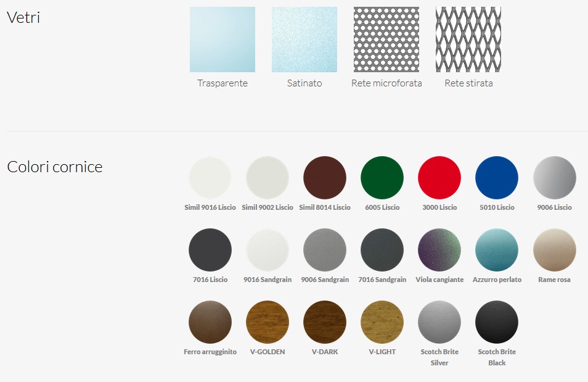
Task: Click the Trasparente label
Action: [x=223, y=83]
